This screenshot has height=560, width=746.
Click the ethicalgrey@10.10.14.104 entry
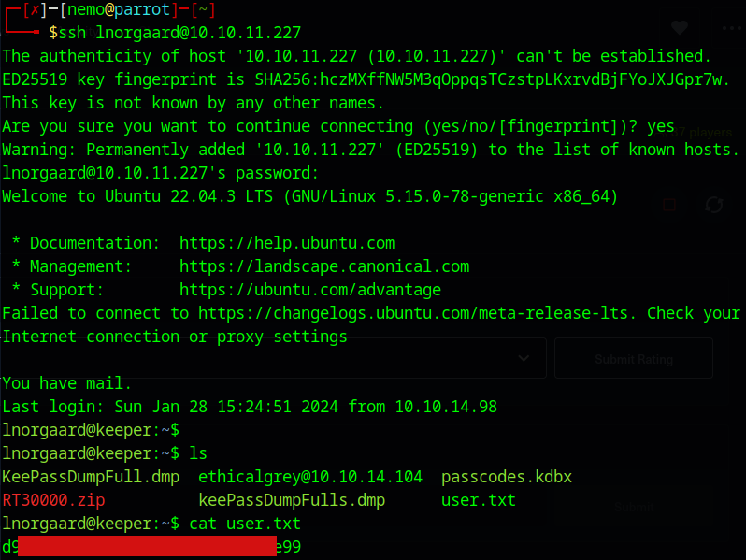pos(310,477)
